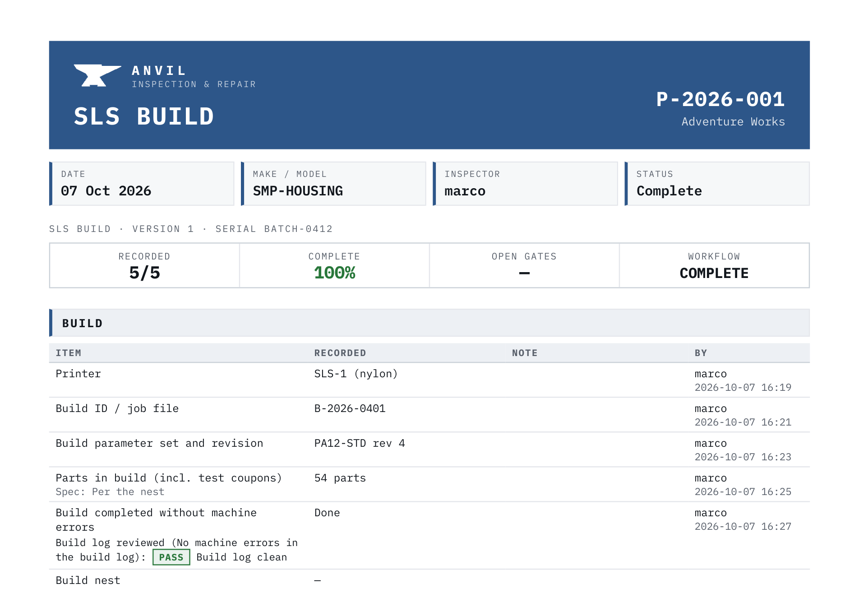Click report number "P-2026-001"
This screenshot has width=859, height=616.
pyautogui.click(x=720, y=99)
